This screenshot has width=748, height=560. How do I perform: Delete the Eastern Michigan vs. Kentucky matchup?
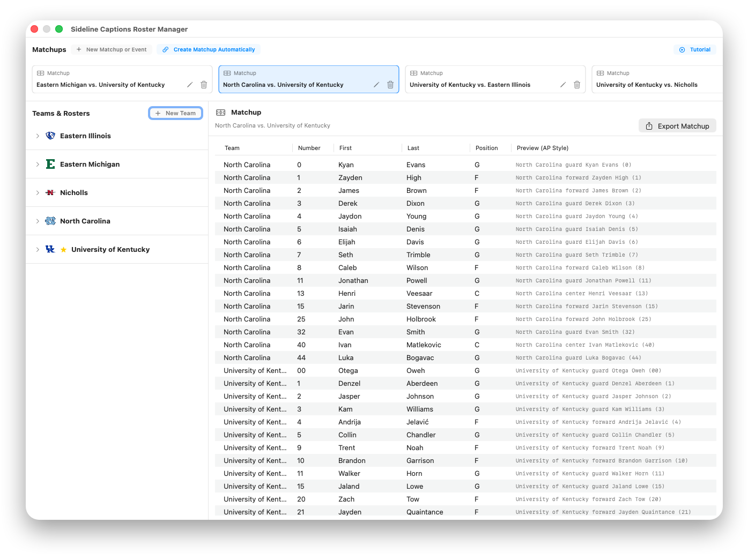(x=204, y=85)
